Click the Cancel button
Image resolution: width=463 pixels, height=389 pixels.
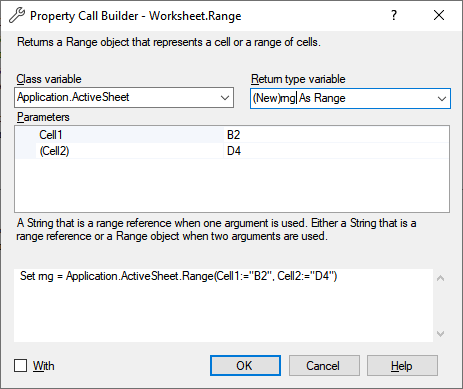pyautogui.click(x=324, y=366)
